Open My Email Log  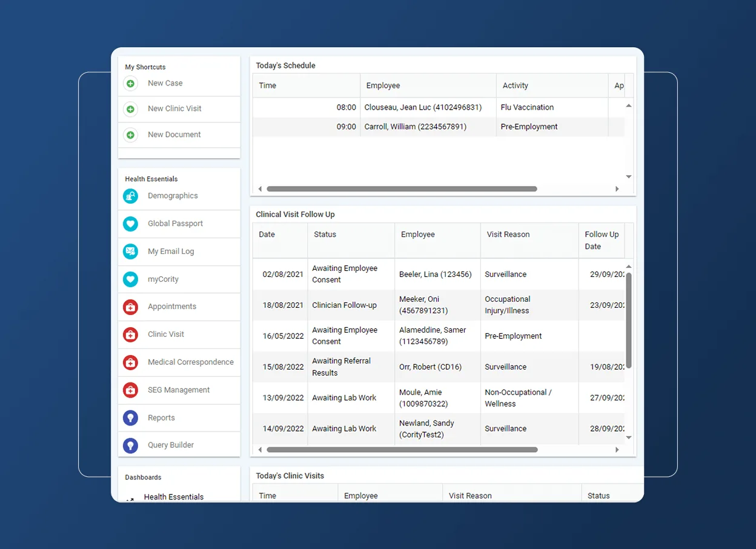coord(170,251)
